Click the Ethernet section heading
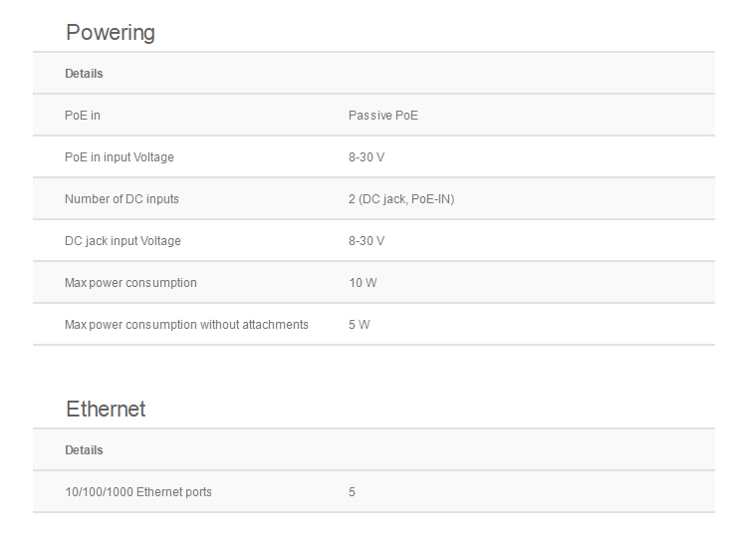Screen dimensions: 747x560 pyautogui.click(x=106, y=410)
